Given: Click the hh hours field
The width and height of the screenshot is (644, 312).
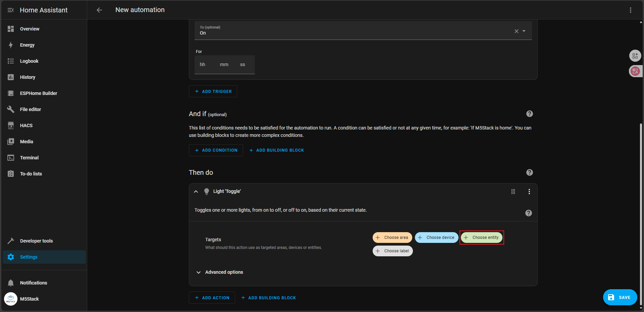Looking at the screenshot, I should pyautogui.click(x=203, y=64).
